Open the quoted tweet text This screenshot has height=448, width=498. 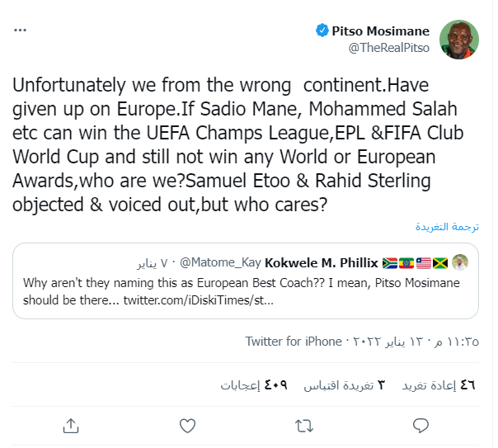point(239,283)
